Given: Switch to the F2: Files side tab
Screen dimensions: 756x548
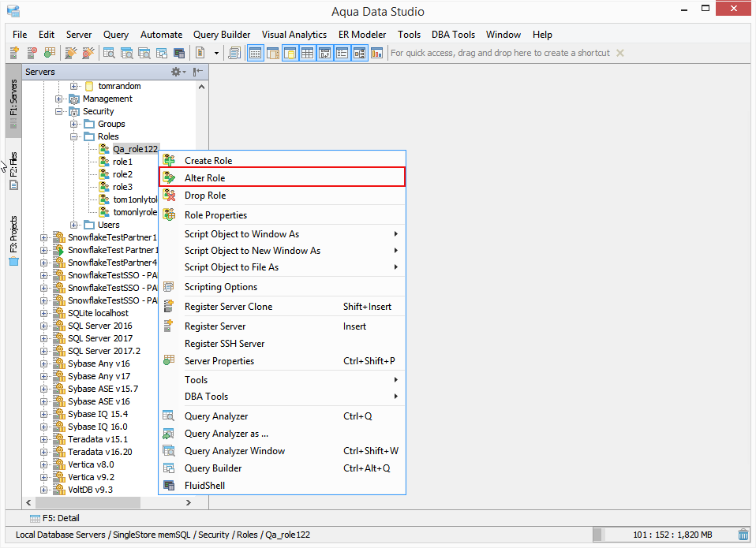Looking at the screenshot, I should click(13, 170).
